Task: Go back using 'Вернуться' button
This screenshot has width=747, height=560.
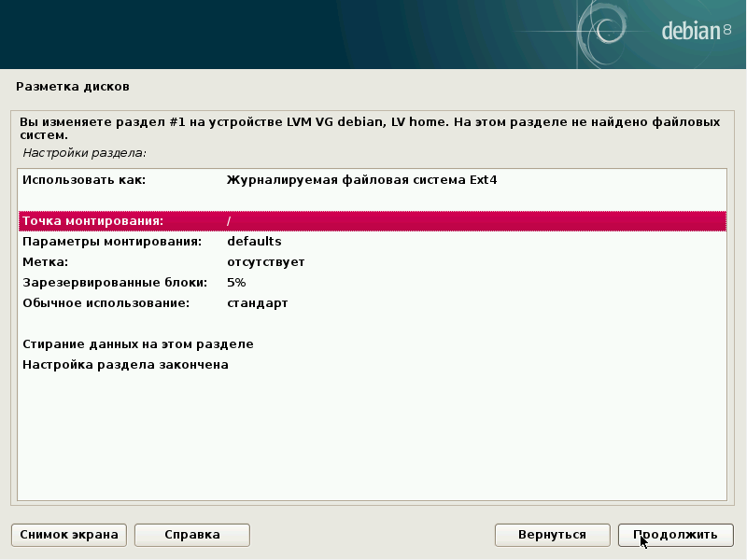Action: [552, 535]
